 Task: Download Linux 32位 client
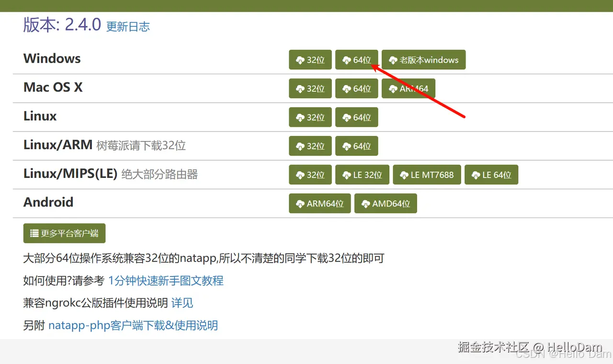(310, 117)
